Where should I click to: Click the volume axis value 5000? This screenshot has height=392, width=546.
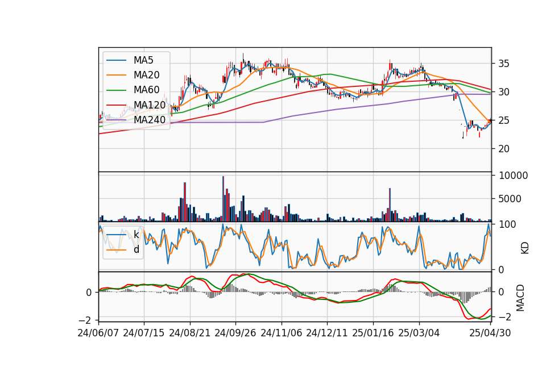[510, 199]
